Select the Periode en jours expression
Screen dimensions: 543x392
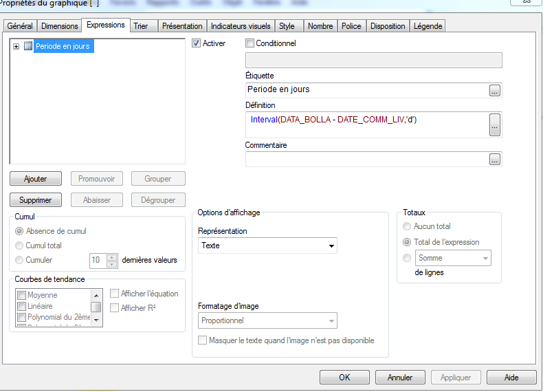coord(63,46)
